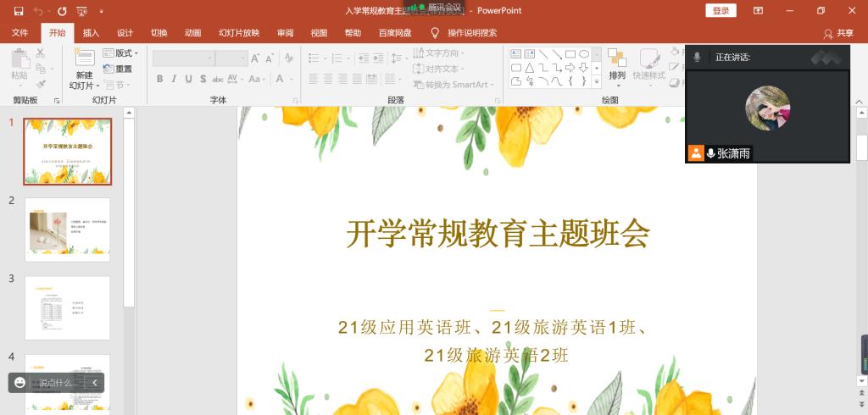Switch to the Design (设计) tab
Viewport: 868px width, 415px height.
pyautogui.click(x=125, y=33)
